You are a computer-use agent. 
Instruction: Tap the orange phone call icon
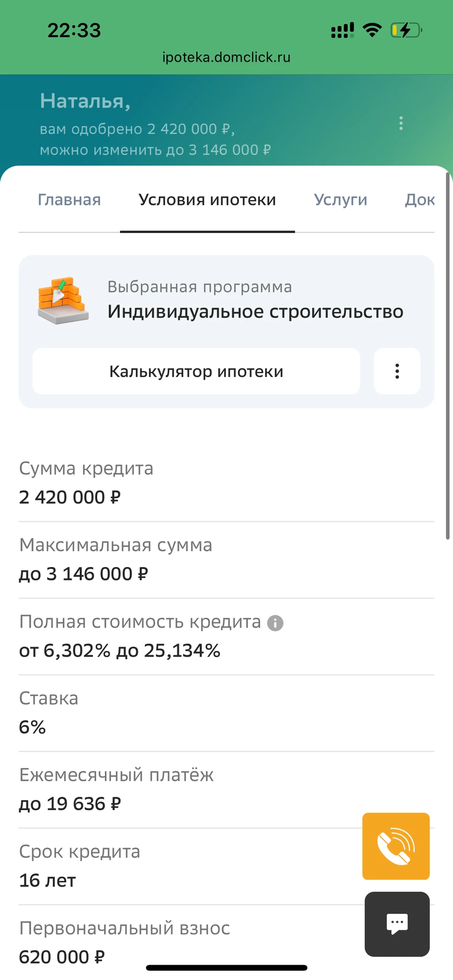point(396,846)
